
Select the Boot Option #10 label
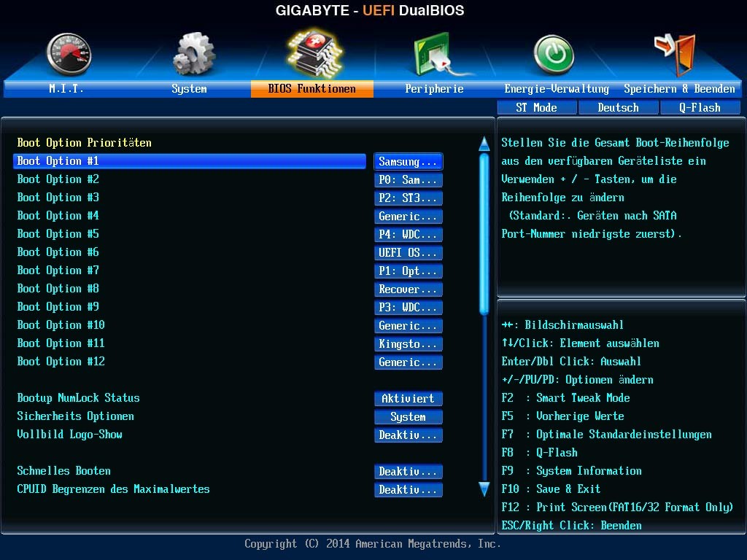(x=61, y=325)
